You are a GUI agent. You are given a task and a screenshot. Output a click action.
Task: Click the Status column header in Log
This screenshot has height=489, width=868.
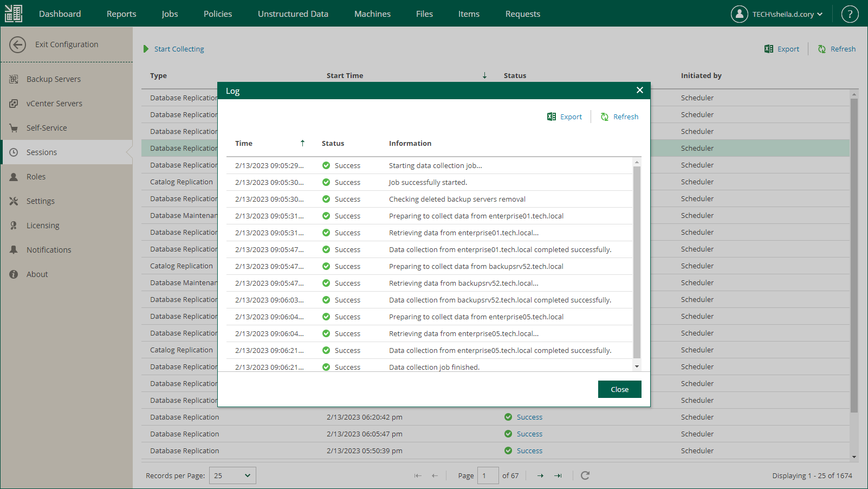[x=333, y=143]
